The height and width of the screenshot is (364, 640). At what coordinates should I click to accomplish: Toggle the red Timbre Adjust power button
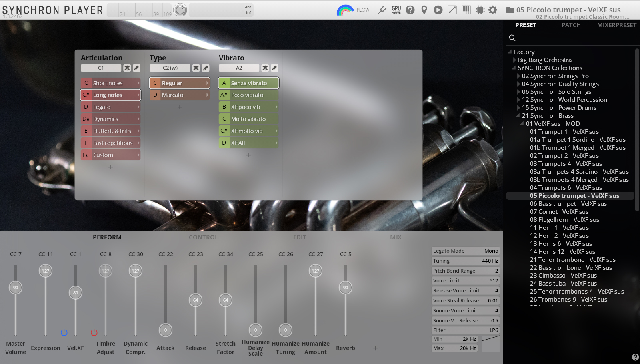[x=94, y=332]
